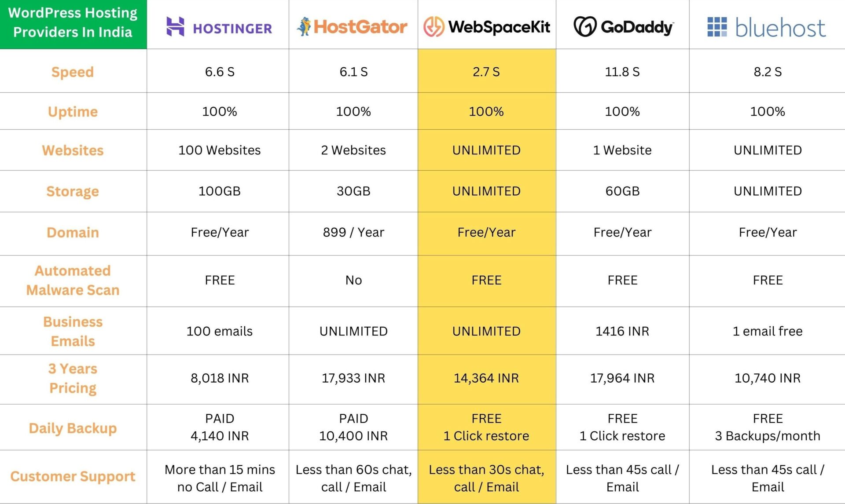Viewport: 845px width, 504px height.
Task: Click the Hostinger 100 Websites cell
Action: pyautogui.click(x=219, y=150)
